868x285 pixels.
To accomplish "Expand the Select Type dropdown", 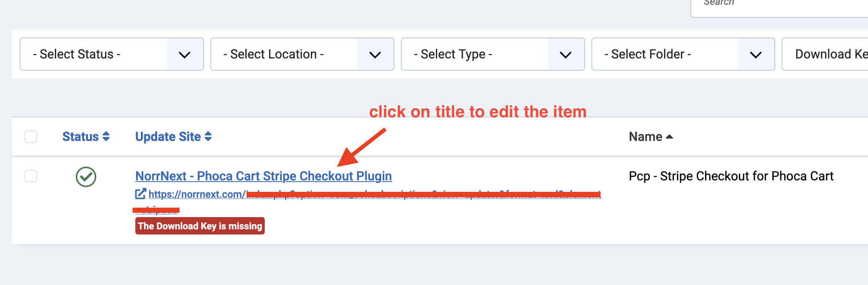I will click(493, 54).
